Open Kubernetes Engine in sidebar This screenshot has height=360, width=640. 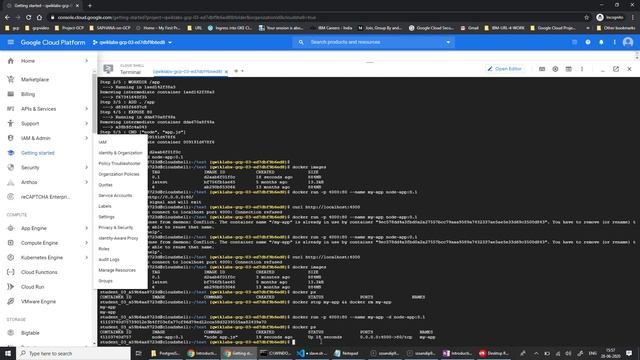(x=42, y=258)
